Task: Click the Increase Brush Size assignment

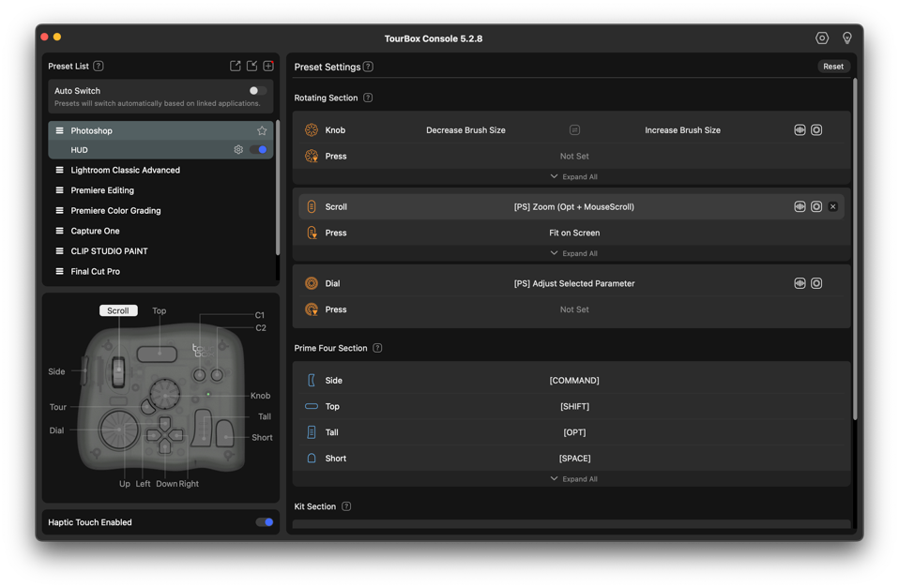Action: point(682,130)
